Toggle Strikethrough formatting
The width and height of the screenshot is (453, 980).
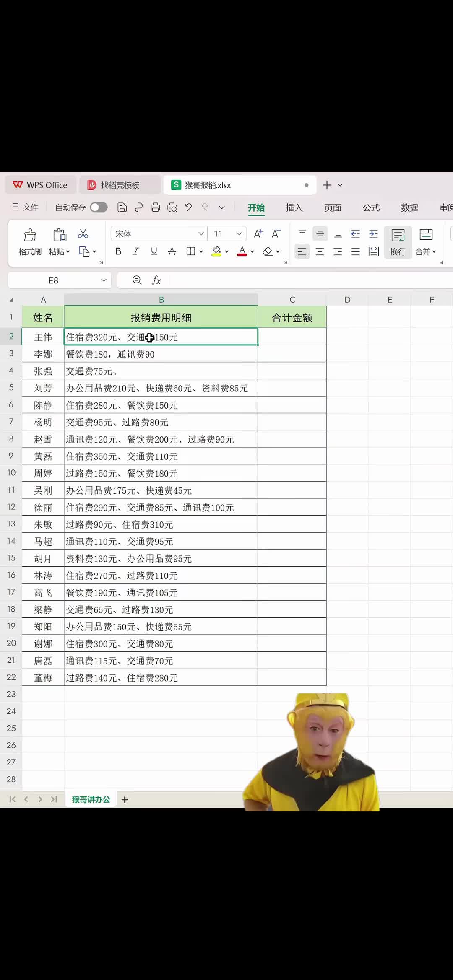[x=172, y=251]
